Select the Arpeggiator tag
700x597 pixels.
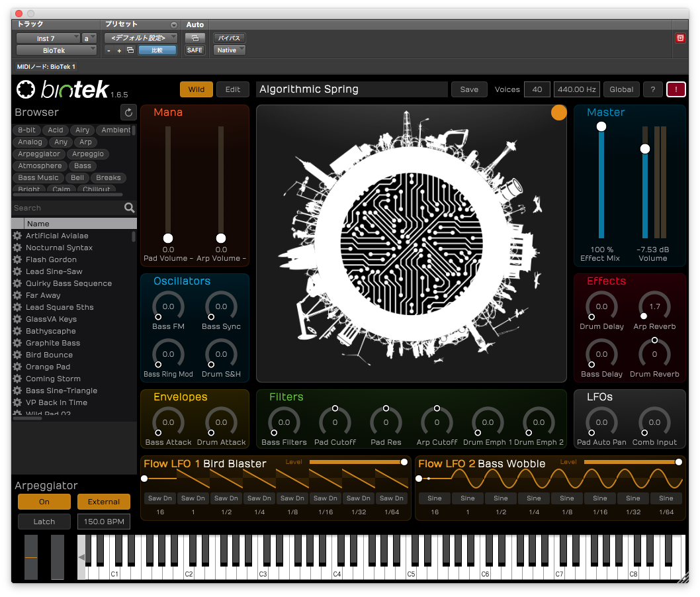[x=39, y=154]
